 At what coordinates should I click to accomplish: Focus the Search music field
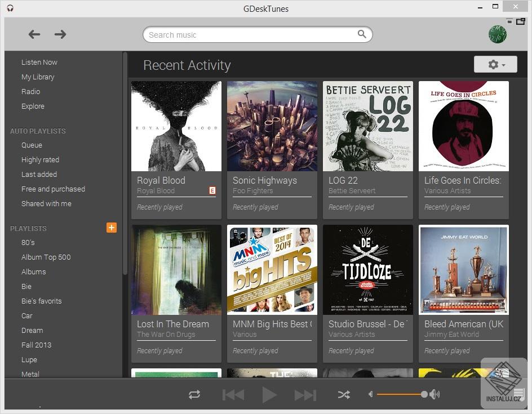258,34
